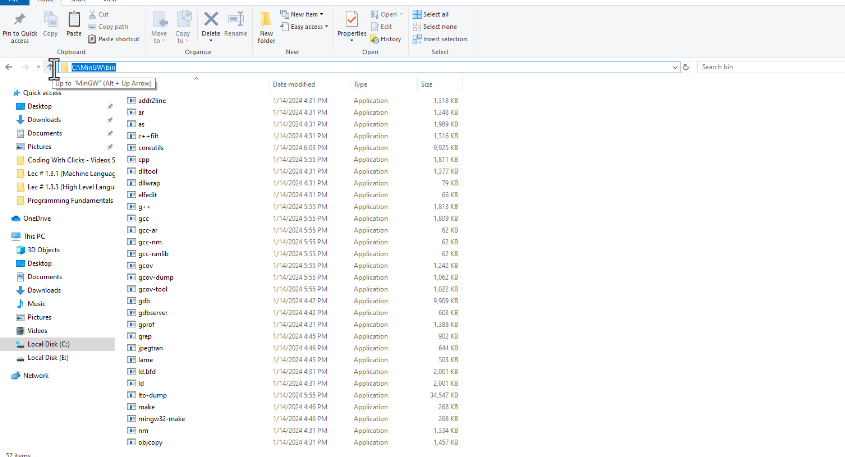This screenshot has width=845, height=457.
Task: Select the lto-dump file
Action: (x=153, y=395)
